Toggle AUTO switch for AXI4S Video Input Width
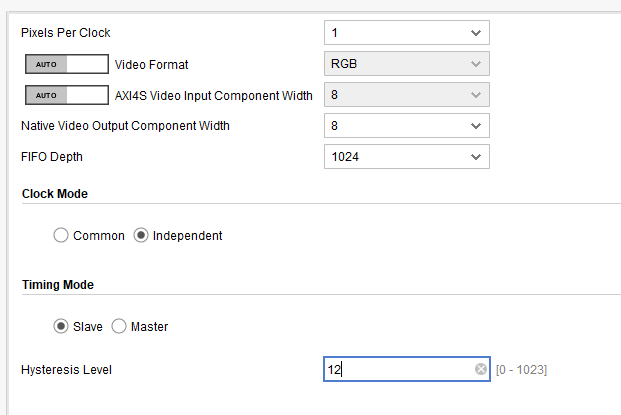 (67, 95)
